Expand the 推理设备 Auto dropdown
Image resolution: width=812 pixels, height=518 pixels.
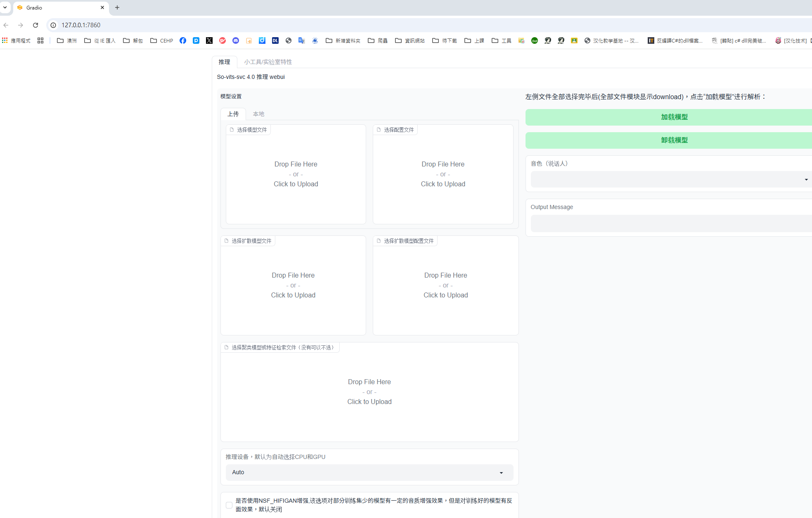(x=369, y=473)
